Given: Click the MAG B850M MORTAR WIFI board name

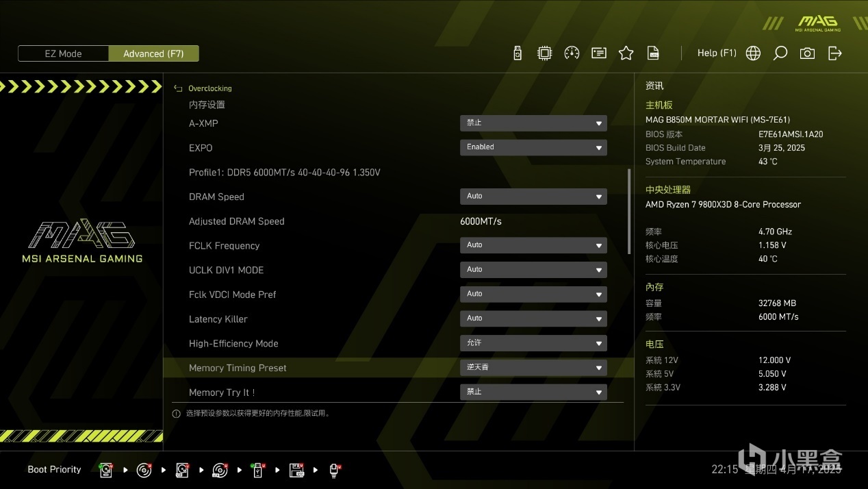Looking at the screenshot, I should click(x=717, y=120).
